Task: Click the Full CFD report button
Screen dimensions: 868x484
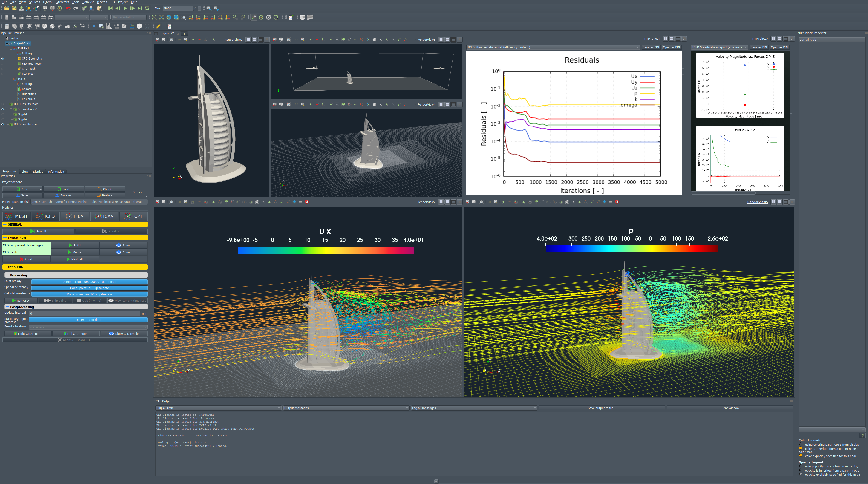Action: point(76,334)
